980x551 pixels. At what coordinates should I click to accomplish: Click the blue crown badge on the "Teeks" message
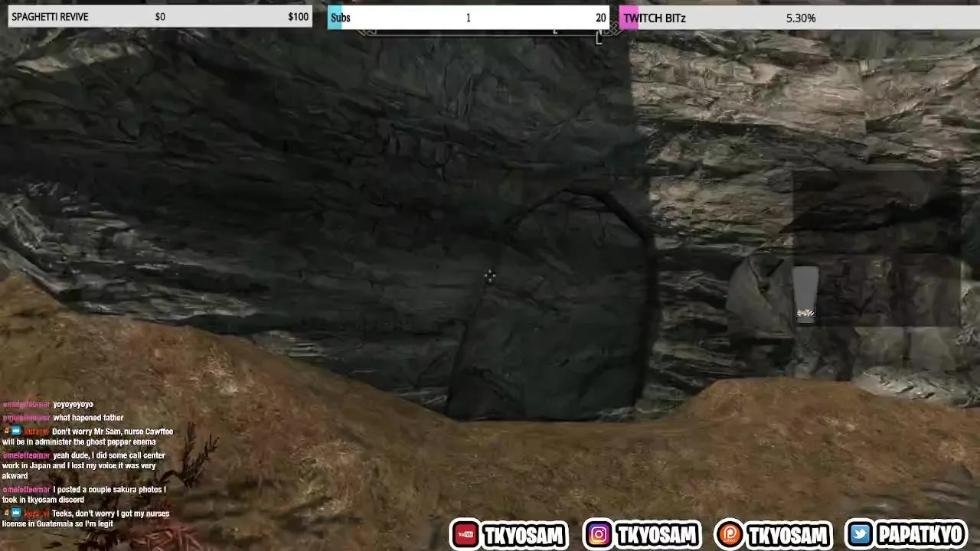click(x=16, y=513)
